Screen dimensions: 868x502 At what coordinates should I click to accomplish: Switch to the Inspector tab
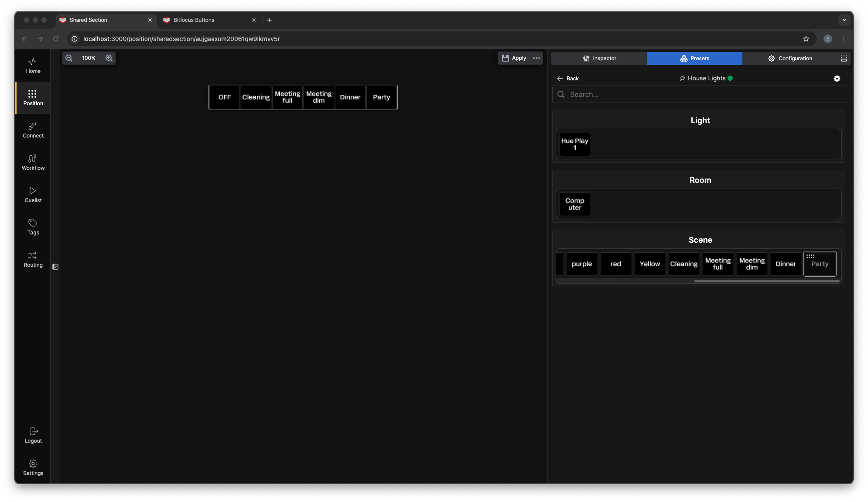point(599,58)
